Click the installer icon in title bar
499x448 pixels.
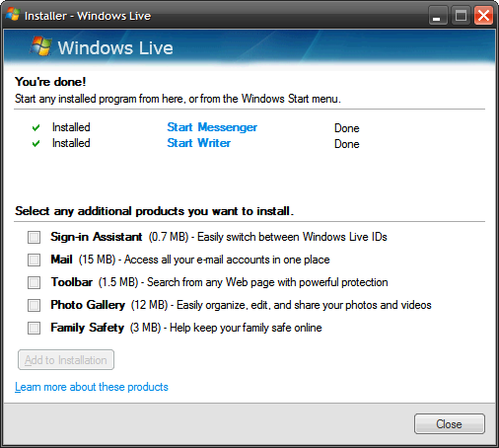pos(13,14)
